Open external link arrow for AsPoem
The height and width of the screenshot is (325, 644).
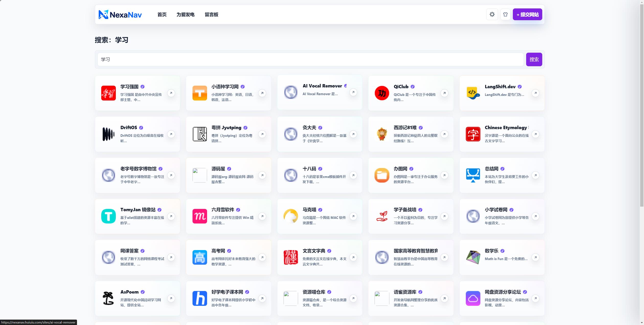(x=171, y=298)
